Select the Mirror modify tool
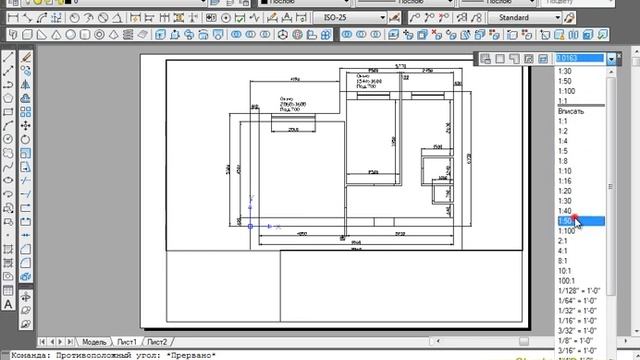The image size is (640, 360). tap(26, 84)
